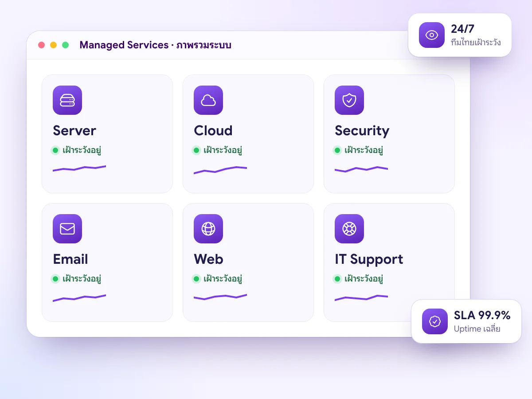The width and height of the screenshot is (532, 399).
Task: Click the Web globe icon
Action: click(x=208, y=229)
